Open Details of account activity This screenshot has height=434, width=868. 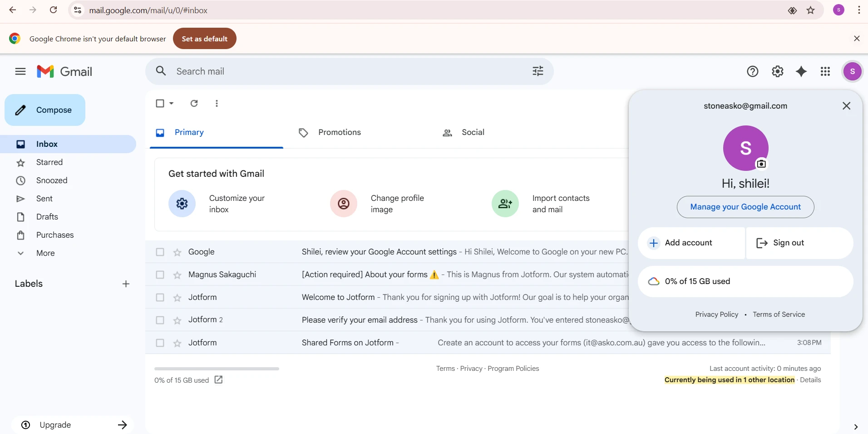click(x=810, y=380)
